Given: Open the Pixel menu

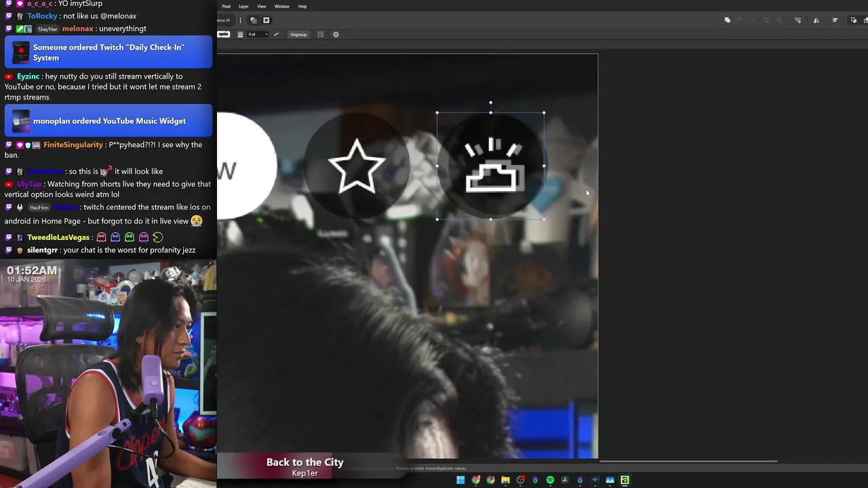Looking at the screenshot, I should [226, 7].
